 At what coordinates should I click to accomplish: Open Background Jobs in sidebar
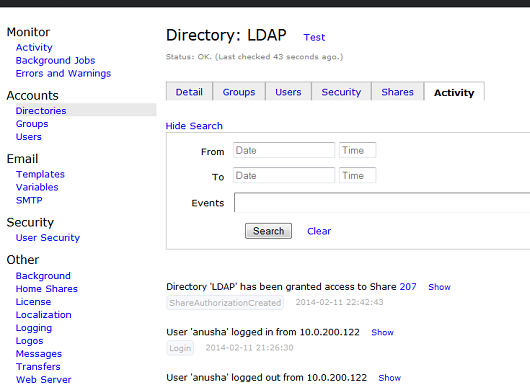click(x=55, y=61)
